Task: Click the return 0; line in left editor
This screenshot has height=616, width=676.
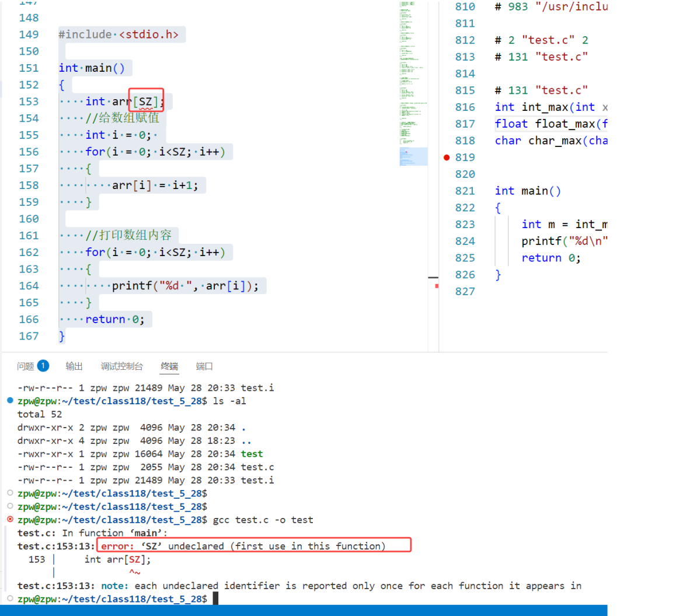Action: 114,320
